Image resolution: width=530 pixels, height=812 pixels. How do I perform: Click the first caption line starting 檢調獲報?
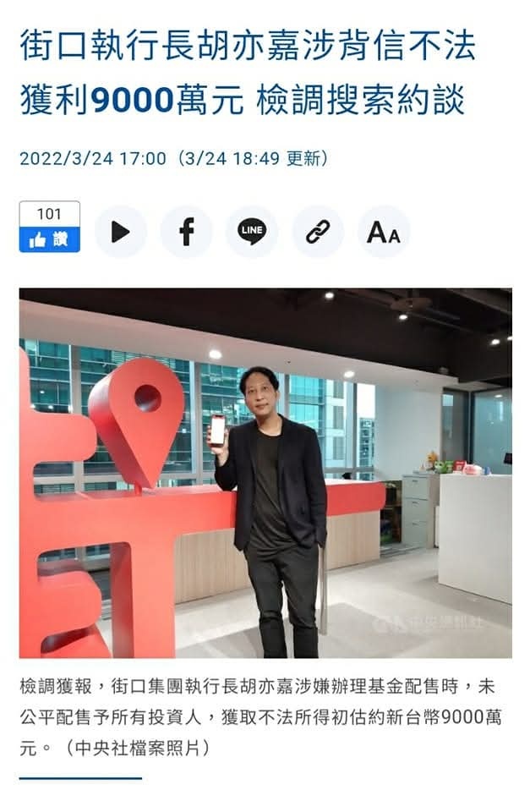(257, 687)
